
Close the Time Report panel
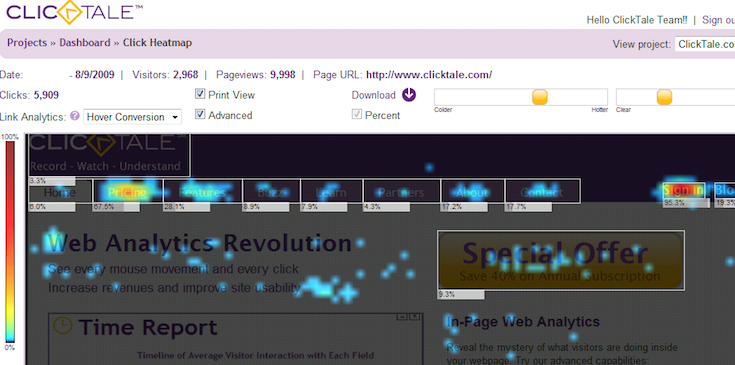click(x=414, y=317)
